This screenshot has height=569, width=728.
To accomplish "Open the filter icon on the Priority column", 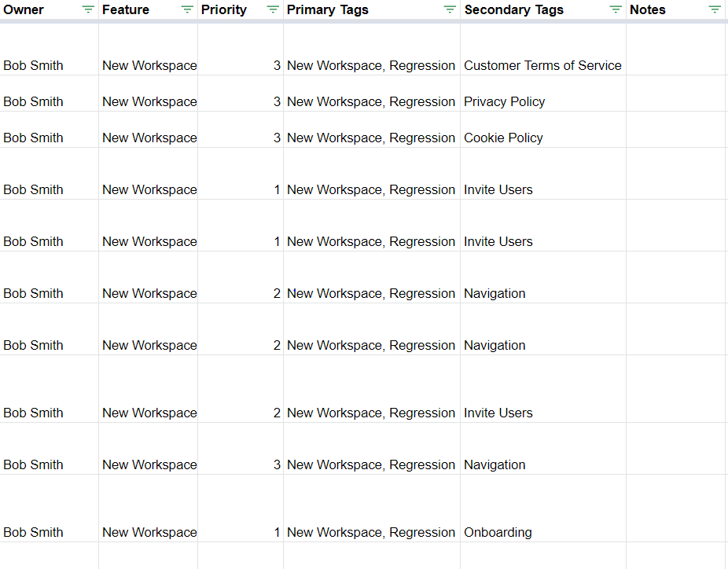I will coord(272,9).
